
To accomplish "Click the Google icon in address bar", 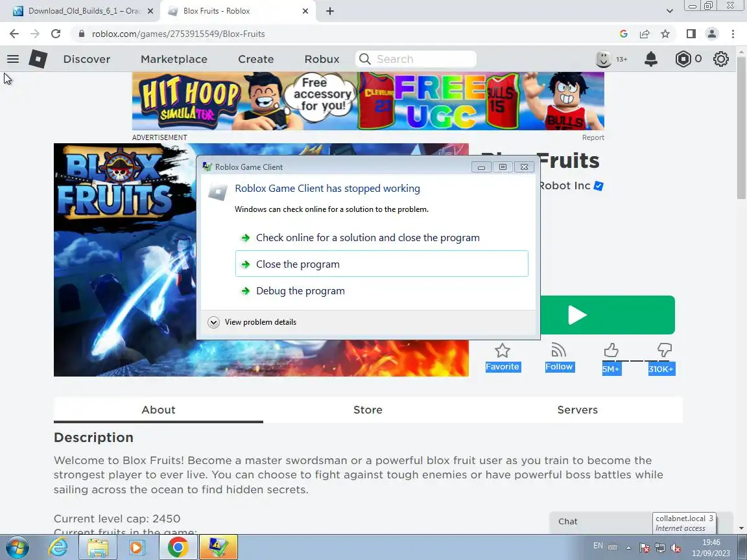I will click(624, 34).
